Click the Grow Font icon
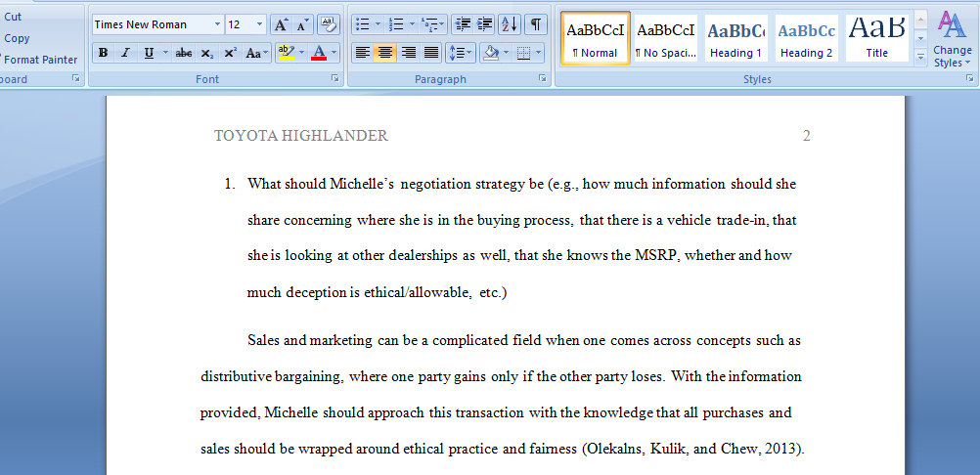This screenshot has height=475, width=980. pos(281,25)
